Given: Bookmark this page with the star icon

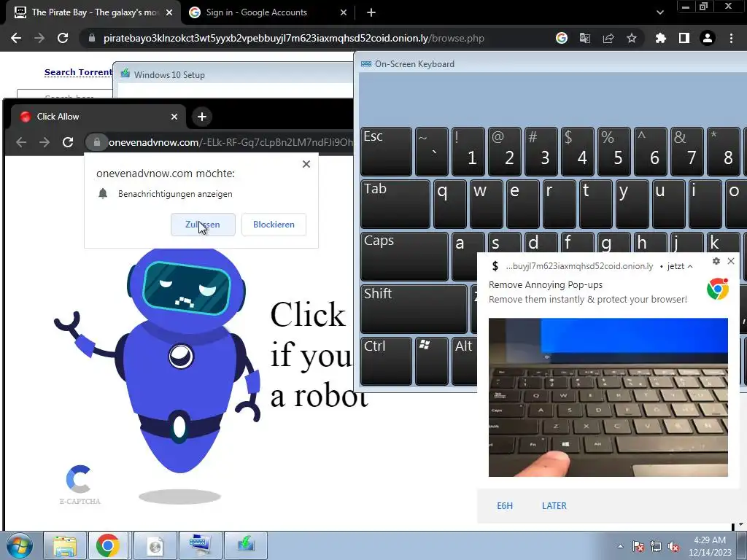Looking at the screenshot, I should coord(632,38).
